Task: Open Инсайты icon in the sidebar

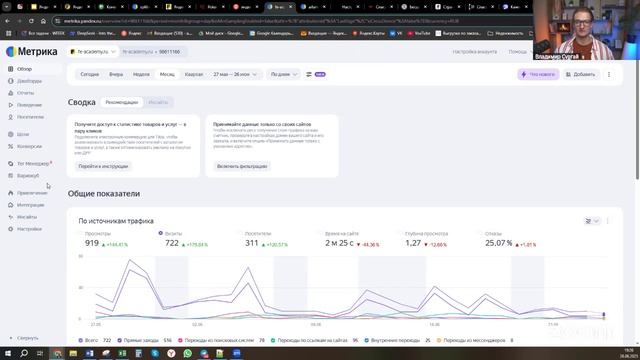Action: click(x=11, y=217)
